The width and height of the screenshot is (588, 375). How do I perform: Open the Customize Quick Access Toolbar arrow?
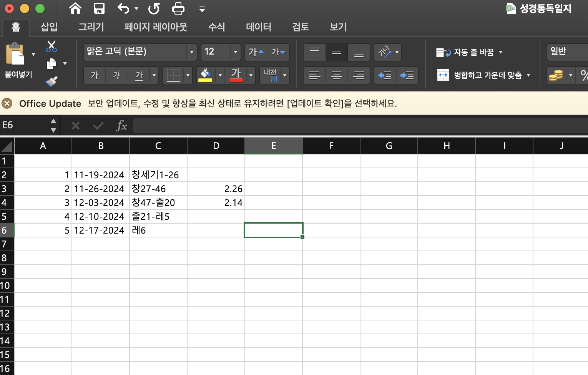(x=202, y=9)
